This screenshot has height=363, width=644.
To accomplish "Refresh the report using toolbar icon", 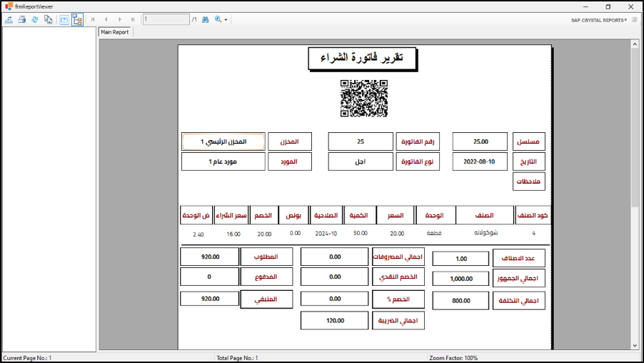I will [34, 19].
